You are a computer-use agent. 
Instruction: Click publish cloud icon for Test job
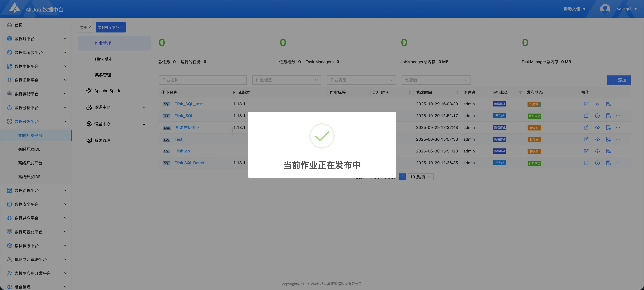tap(597, 139)
